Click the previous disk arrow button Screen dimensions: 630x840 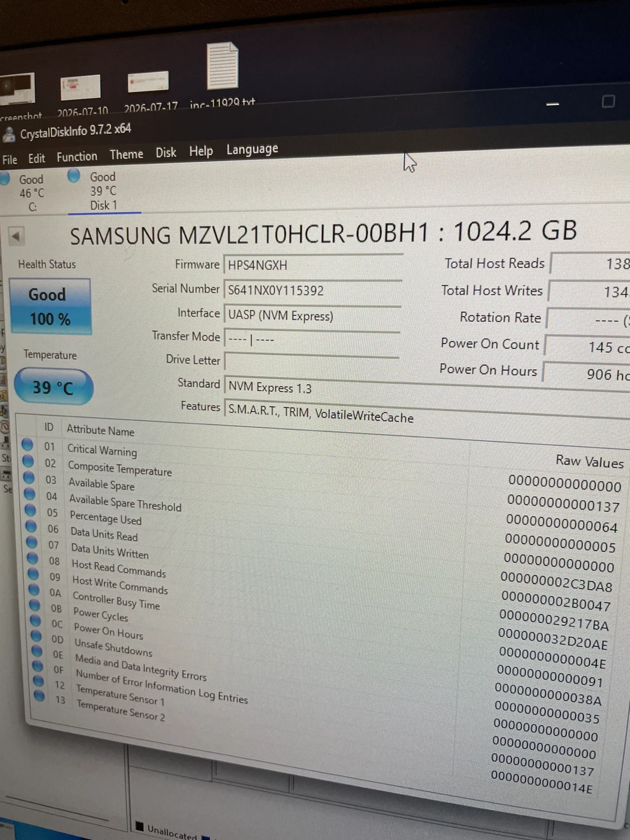coord(16,237)
